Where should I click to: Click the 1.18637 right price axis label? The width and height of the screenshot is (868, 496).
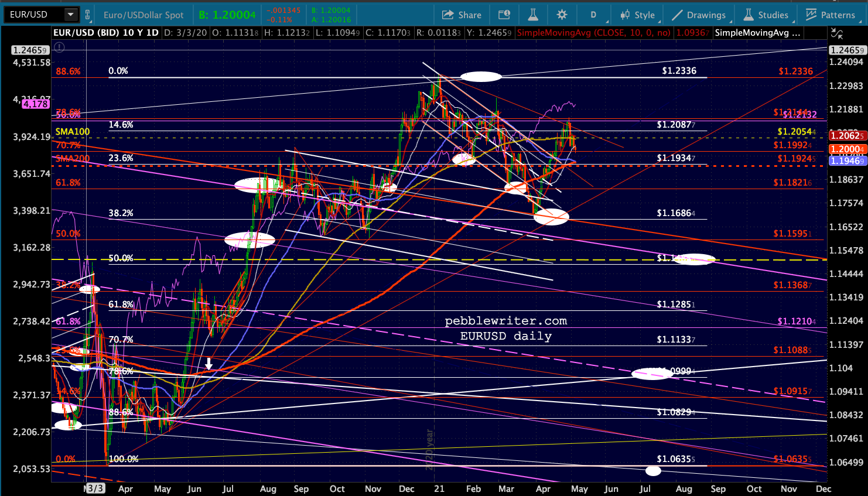(x=846, y=180)
